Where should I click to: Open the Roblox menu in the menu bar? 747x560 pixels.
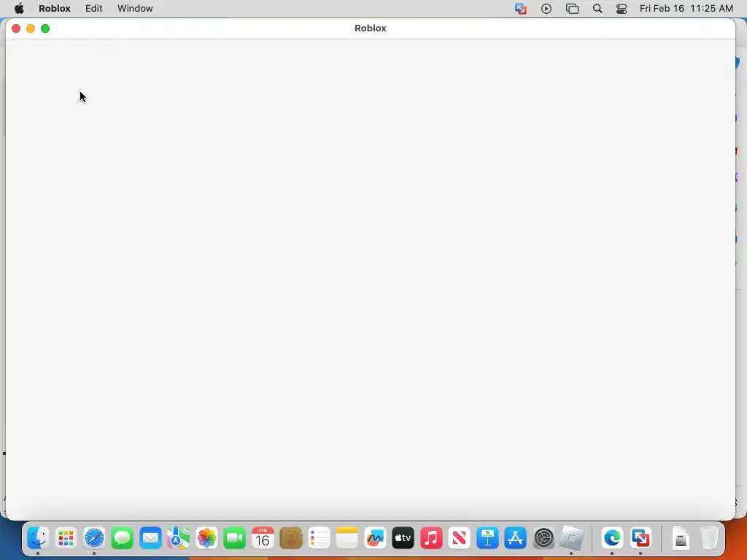pyautogui.click(x=54, y=9)
